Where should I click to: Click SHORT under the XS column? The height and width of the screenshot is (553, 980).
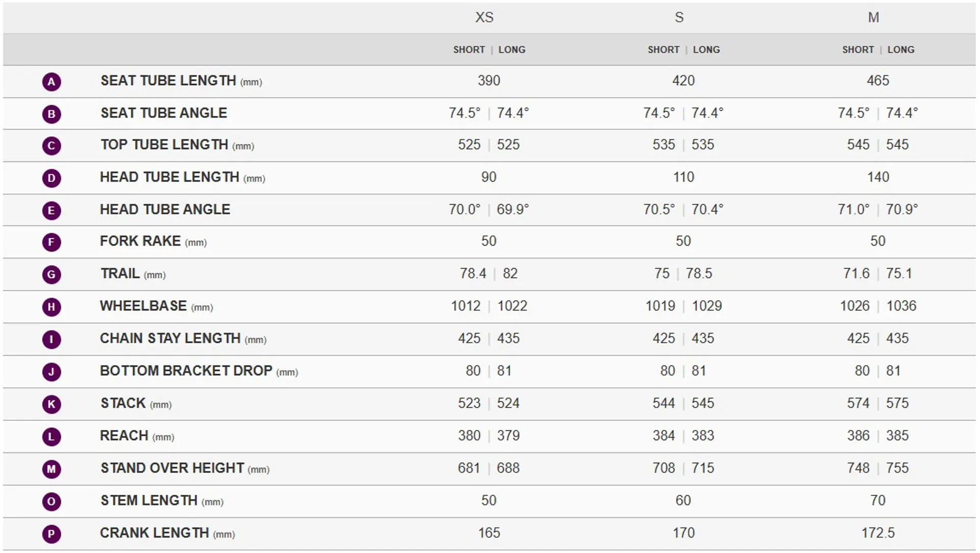pyautogui.click(x=469, y=50)
